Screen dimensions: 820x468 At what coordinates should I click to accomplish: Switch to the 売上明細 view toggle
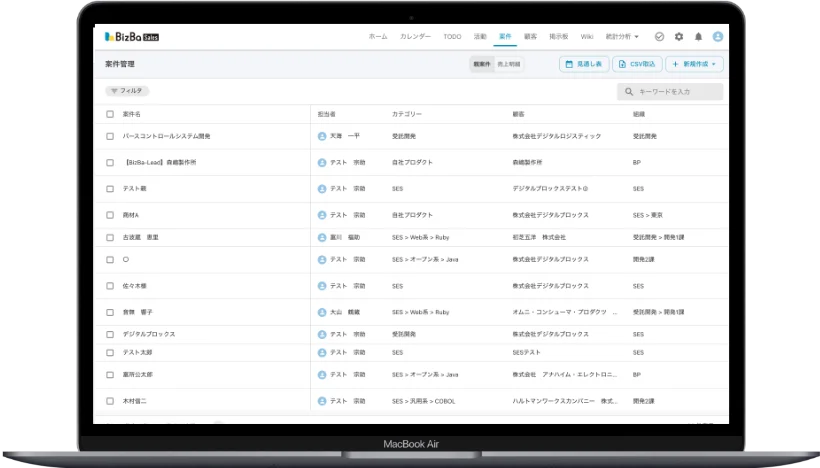[x=508, y=64]
